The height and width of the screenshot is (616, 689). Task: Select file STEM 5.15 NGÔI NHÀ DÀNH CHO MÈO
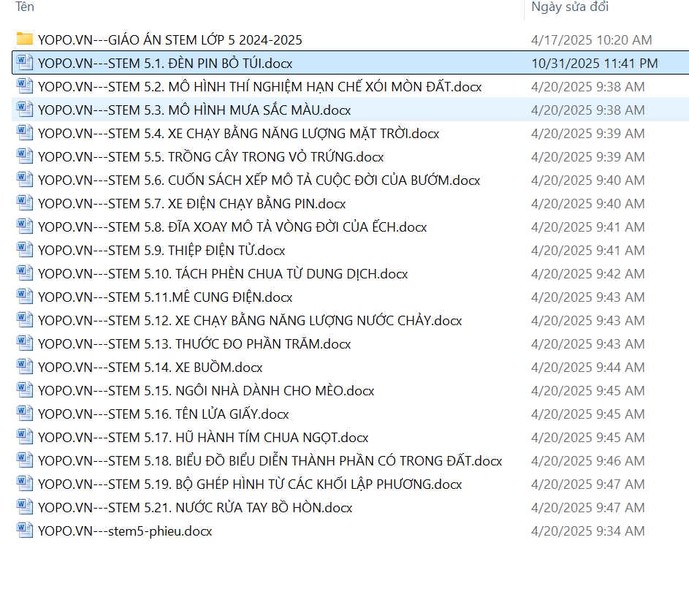coord(206,391)
